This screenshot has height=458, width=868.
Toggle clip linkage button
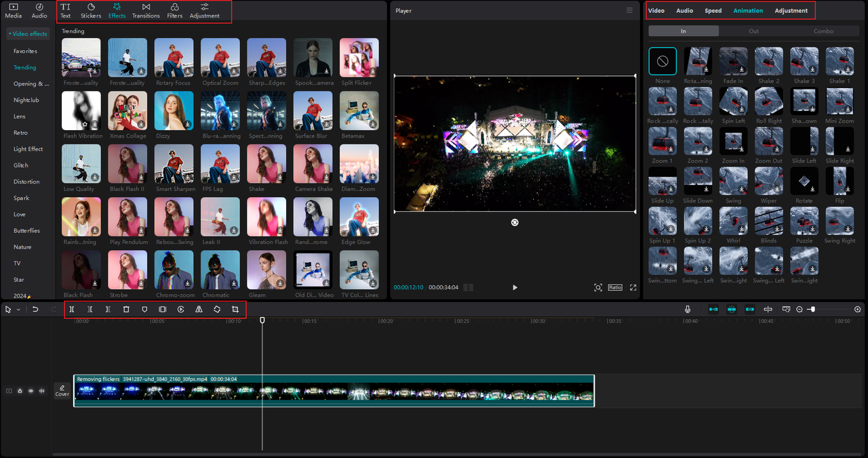(749, 309)
